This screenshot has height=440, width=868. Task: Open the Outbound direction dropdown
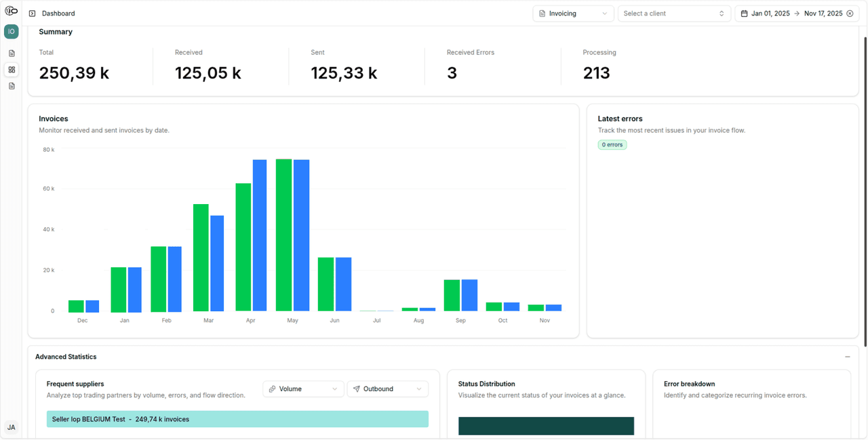(x=387, y=389)
